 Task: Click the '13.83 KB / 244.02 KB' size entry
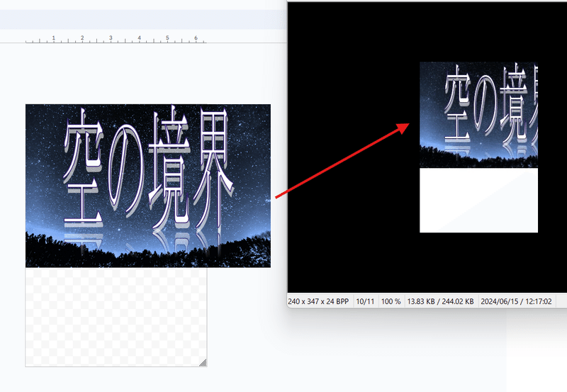[440, 301]
